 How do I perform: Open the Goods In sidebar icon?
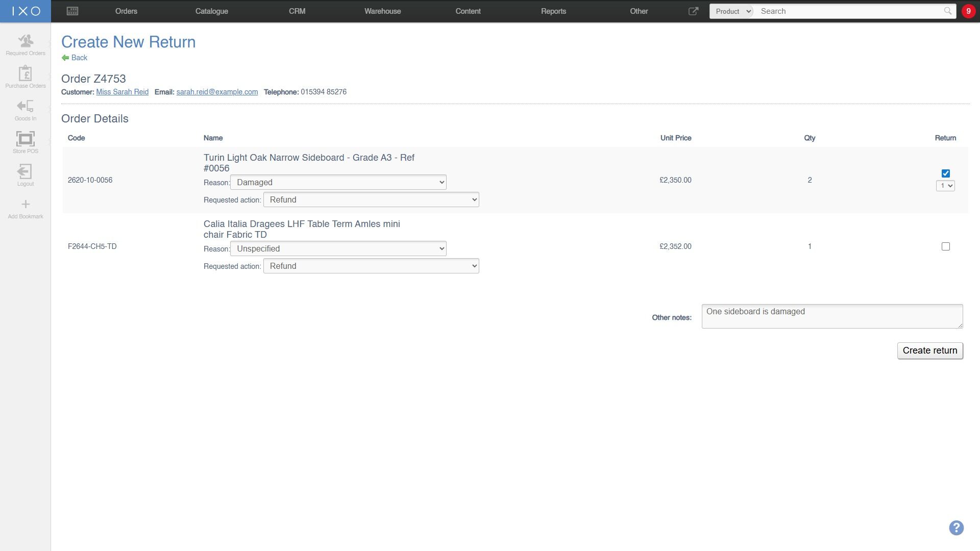(26, 106)
